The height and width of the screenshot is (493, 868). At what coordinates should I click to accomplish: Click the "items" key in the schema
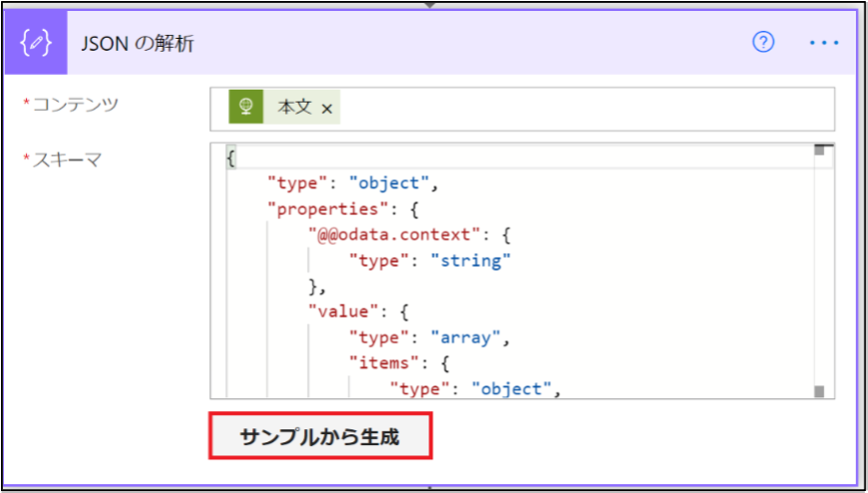click(384, 363)
